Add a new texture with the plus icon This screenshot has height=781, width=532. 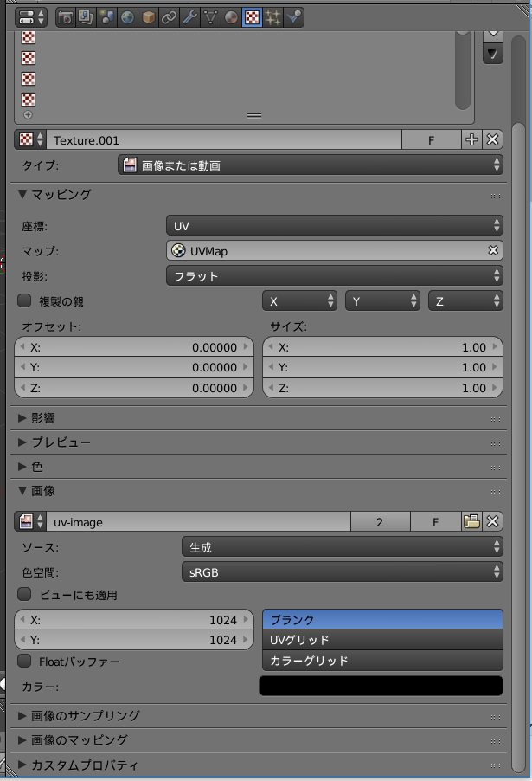[471, 140]
